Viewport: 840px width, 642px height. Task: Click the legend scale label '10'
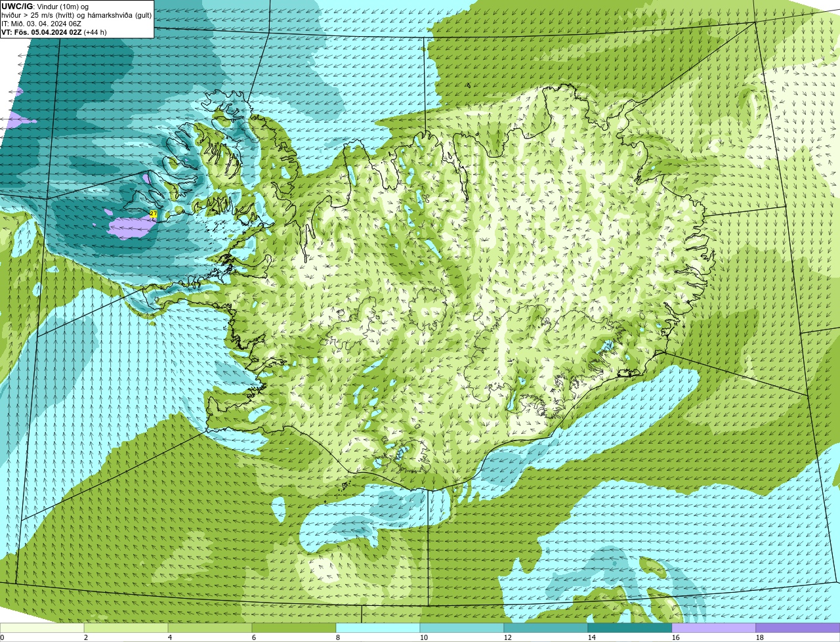coord(424,637)
